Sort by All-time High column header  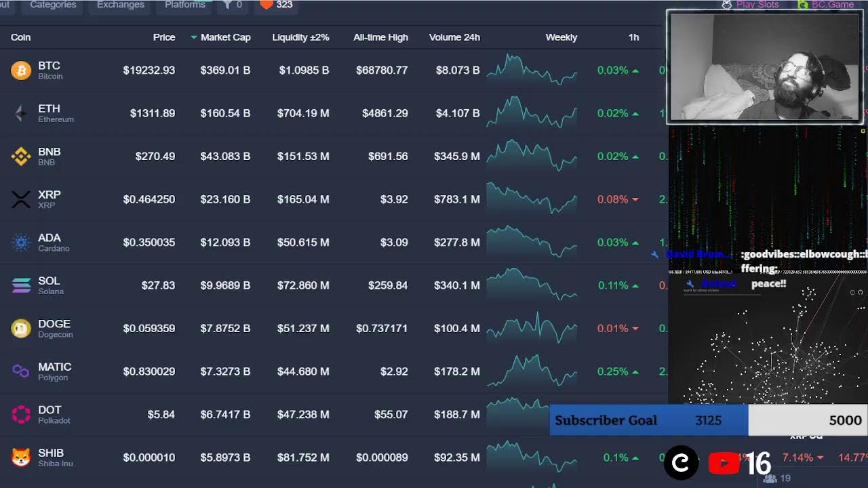tap(380, 37)
